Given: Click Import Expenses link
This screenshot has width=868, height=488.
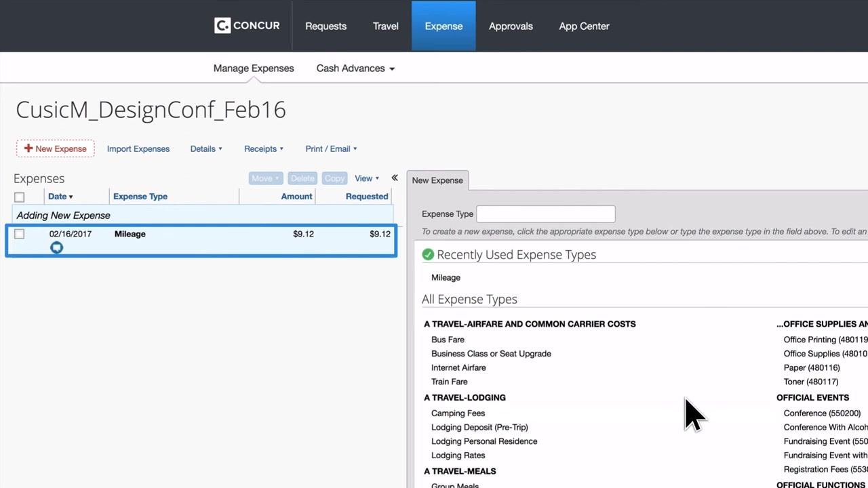Looking at the screenshot, I should click(138, 148).
